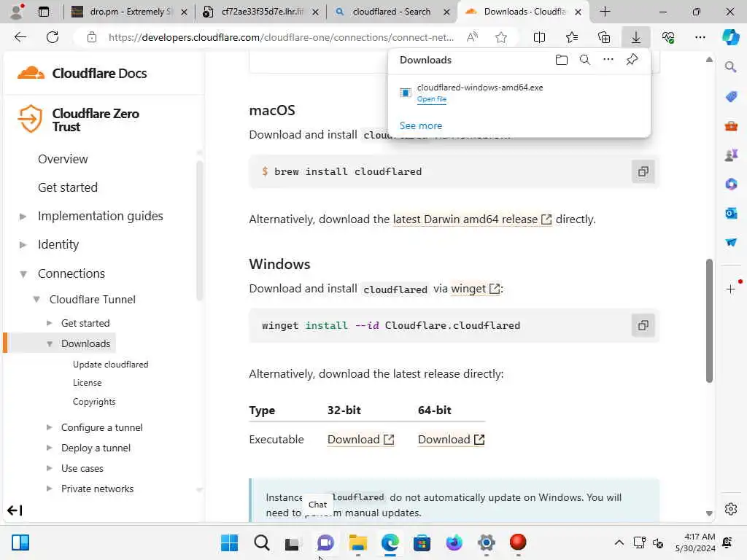This screenshot has width=747, height=560.
Task: Open the License page
Action: click(x=88, y=383)
